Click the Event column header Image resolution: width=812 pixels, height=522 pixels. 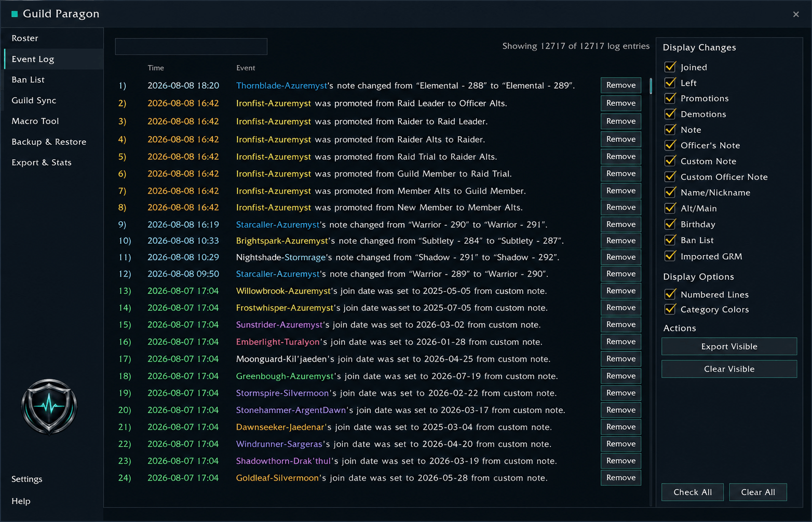tap(246, 68)
